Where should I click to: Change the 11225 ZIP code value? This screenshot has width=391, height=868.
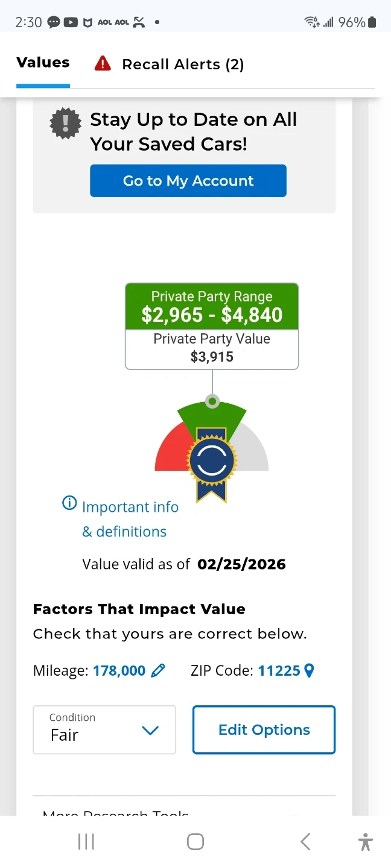click(279, 670)
